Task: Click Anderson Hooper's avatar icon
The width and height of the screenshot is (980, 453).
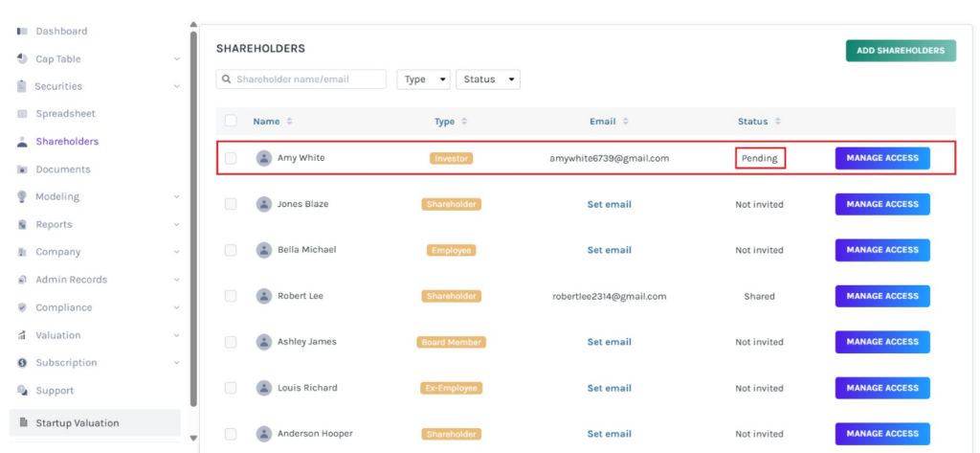Action: click(x=264, y=434)
